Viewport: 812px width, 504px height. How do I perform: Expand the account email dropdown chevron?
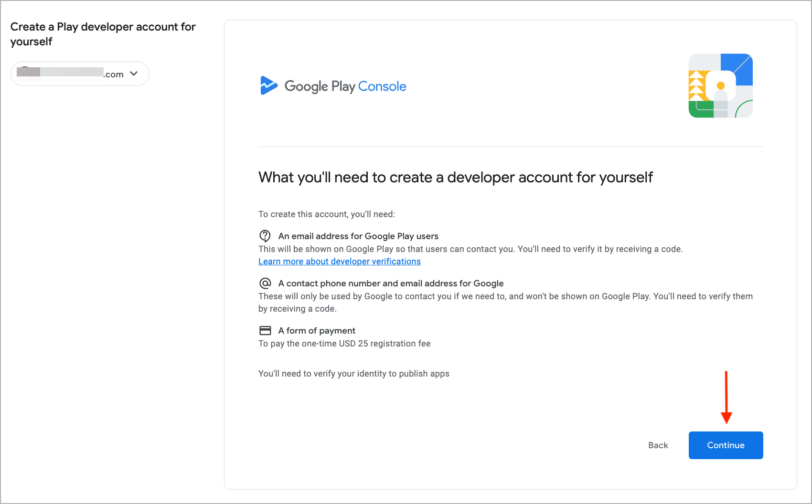(x=134, y=73)
